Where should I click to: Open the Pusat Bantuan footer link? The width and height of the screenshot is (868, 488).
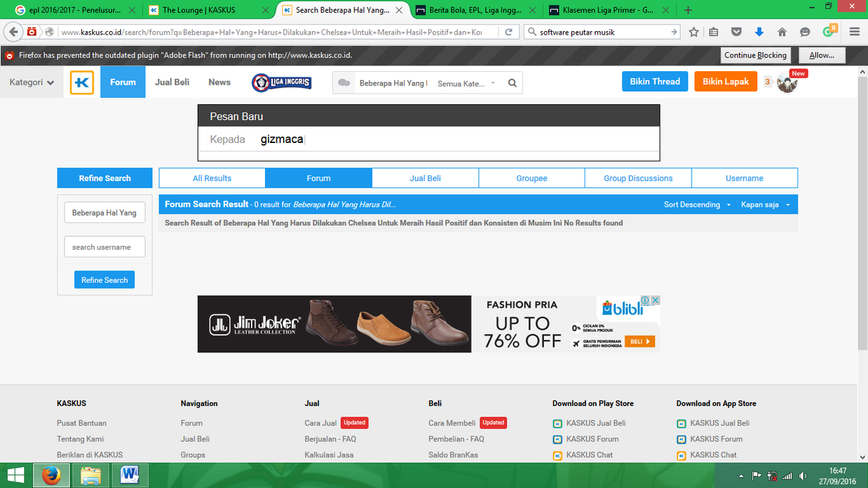(x=81, y=423)
